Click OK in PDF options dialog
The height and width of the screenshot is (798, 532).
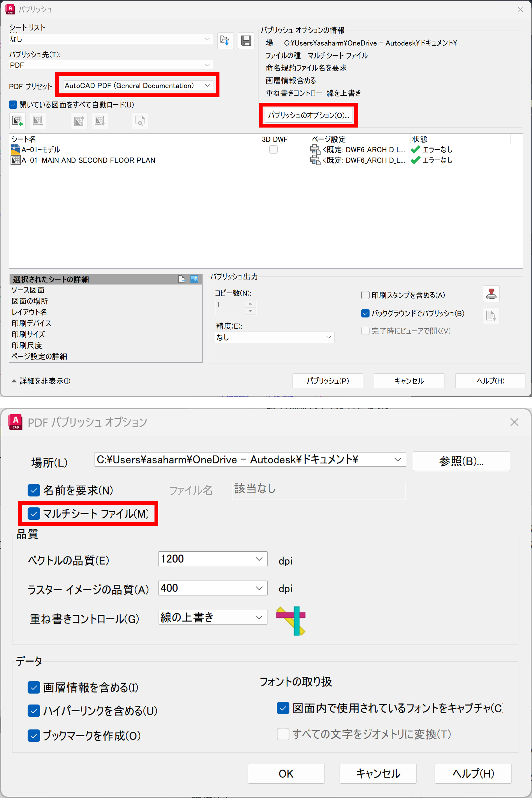click(286, 774)
